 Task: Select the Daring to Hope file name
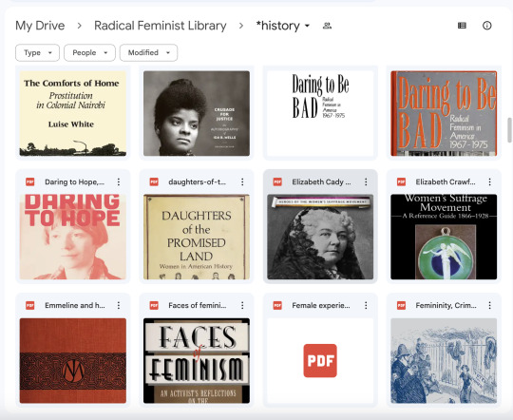[x=75, y=182]
